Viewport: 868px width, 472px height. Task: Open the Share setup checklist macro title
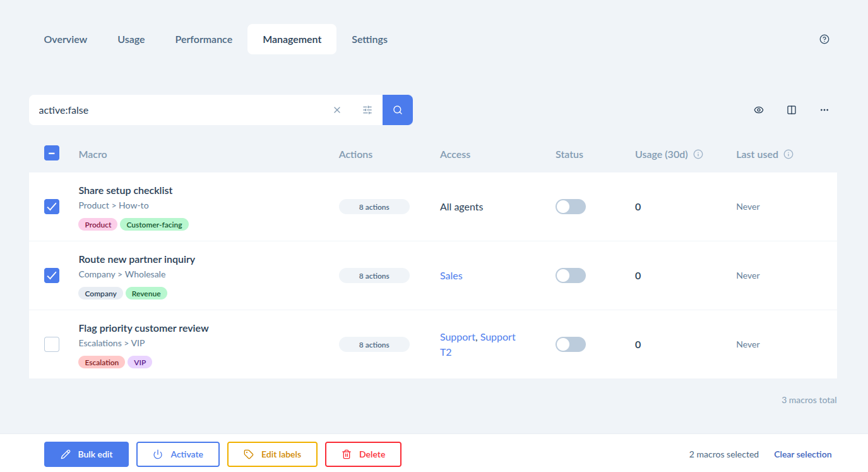click(x=126, y=190)
